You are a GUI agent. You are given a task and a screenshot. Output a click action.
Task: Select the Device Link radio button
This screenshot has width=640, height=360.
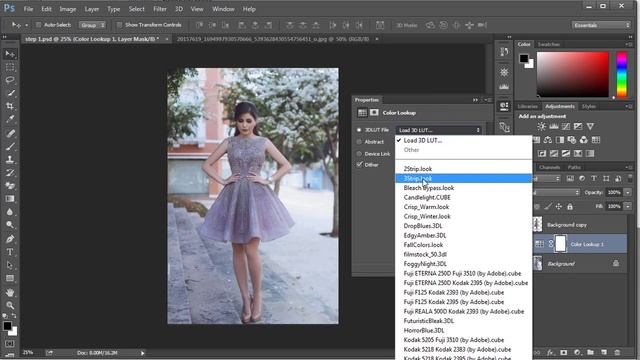(359, 153)
